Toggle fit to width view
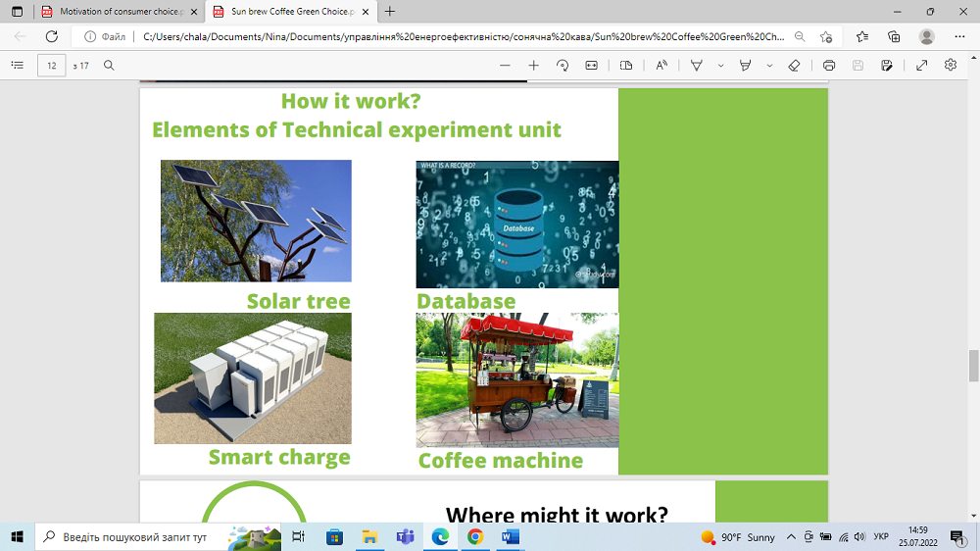Viewport: 980px width, 551px height. point(591,66)
